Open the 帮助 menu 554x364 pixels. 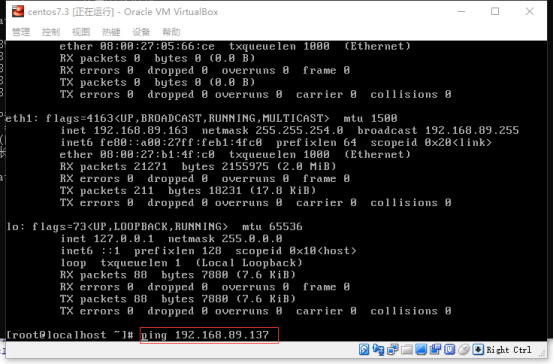point(171,32)
